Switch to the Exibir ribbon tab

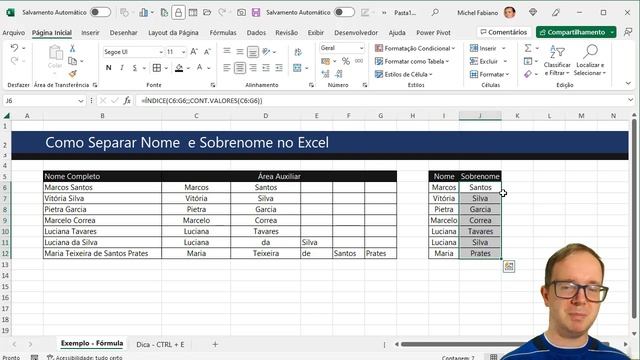click(316, 33)
